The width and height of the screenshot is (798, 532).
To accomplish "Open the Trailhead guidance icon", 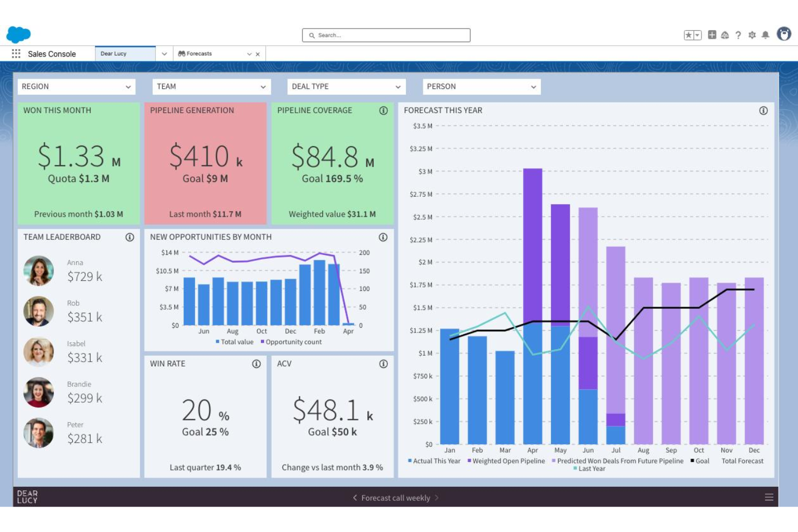I will coord(725,35).
